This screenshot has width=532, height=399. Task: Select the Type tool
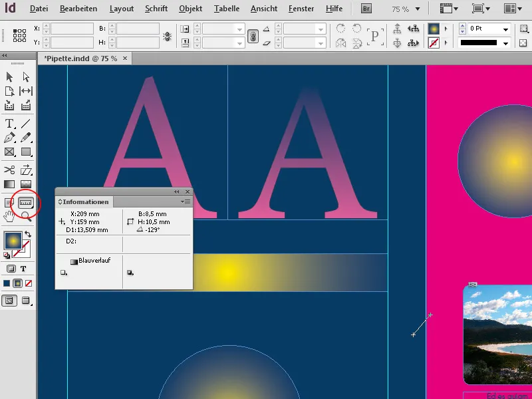point(11,124)
